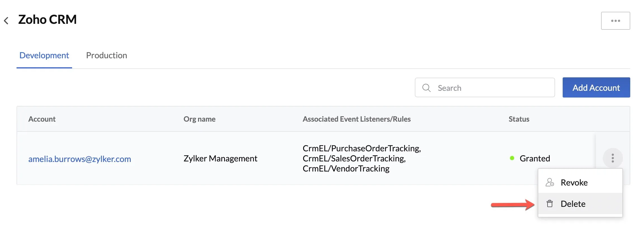Click the CrmEL/VendorTracking listener text
The width and height of the screenshot is (644, 227).
click(346, 168)
